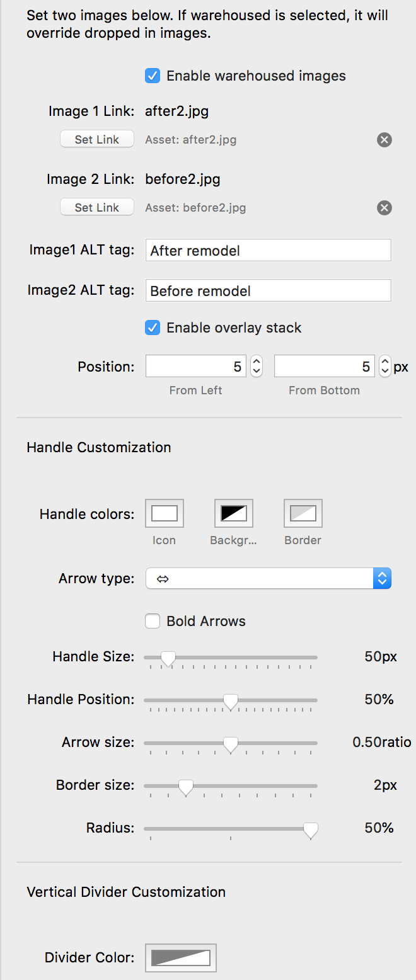Open the Divider Color well
Image resolution: width=416 pixels, height=980 pixels.
(181, 958)
